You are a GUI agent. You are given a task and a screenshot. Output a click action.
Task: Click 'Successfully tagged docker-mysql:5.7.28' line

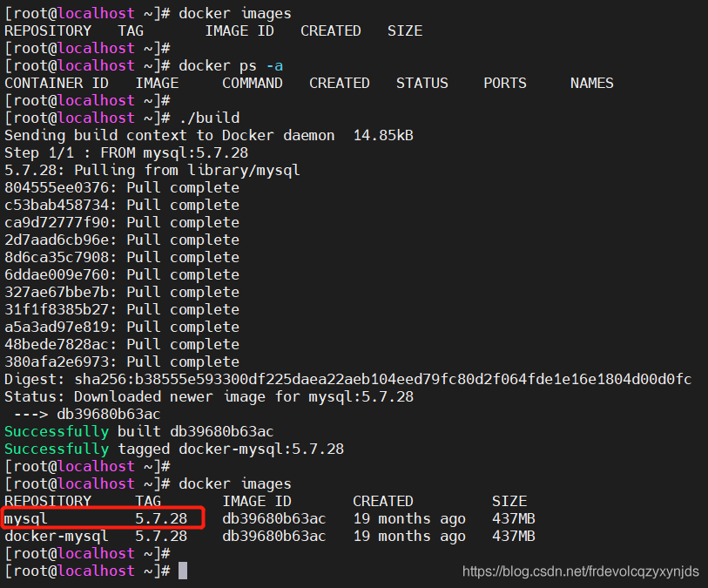click(174, 449)
